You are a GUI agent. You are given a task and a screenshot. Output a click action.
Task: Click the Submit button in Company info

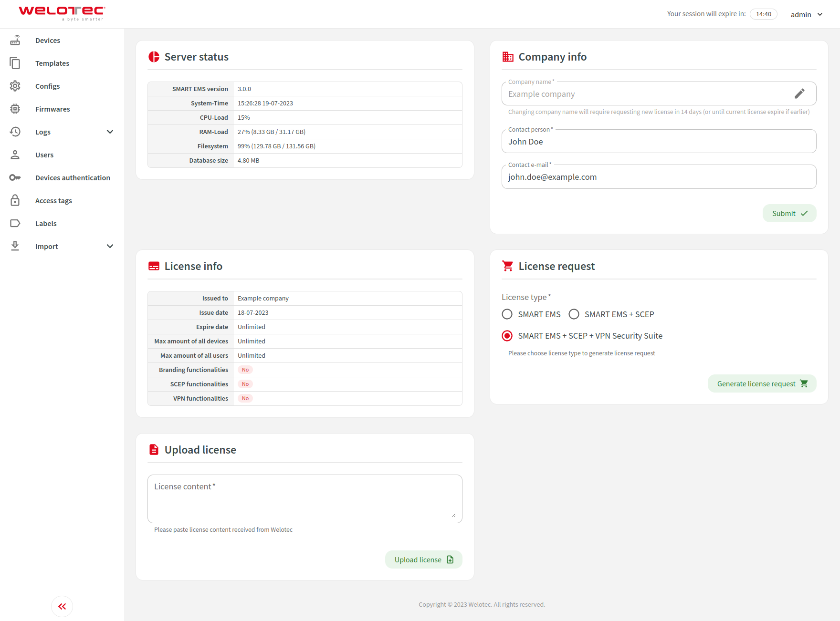[x=789, y=213]
